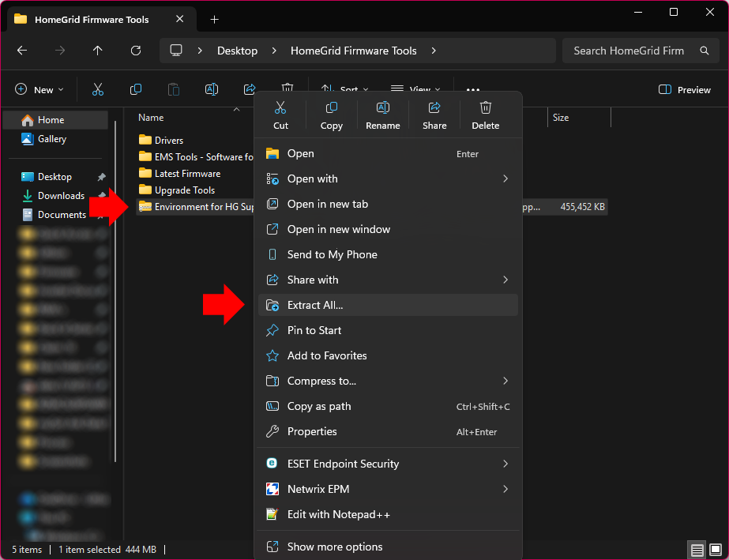
Task: Open Home in navigation pane
Action: click(56, 120)
